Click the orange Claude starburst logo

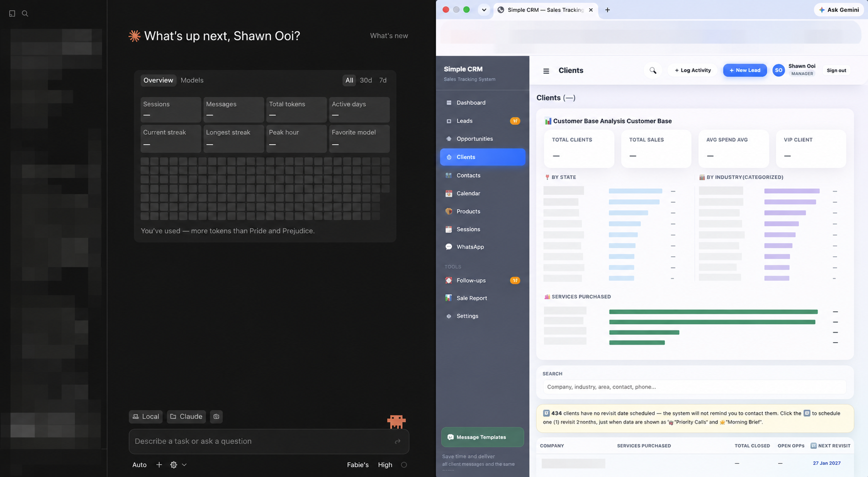point(134,36)
